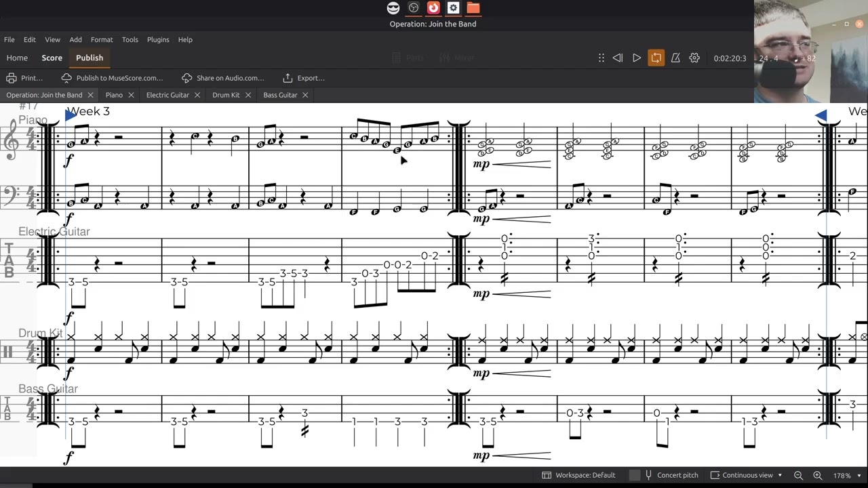
Task: Open OBS Studio from top dock
Action: point(413,8)
